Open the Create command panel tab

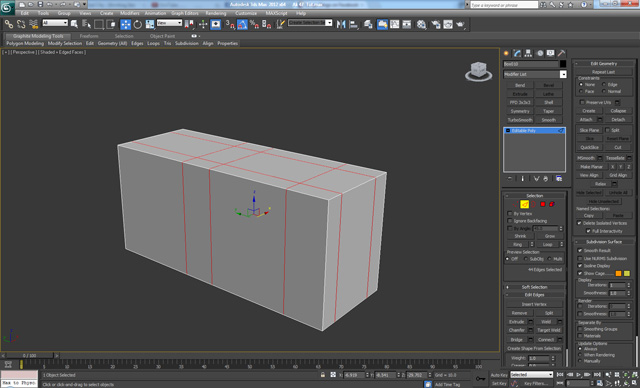507,53
